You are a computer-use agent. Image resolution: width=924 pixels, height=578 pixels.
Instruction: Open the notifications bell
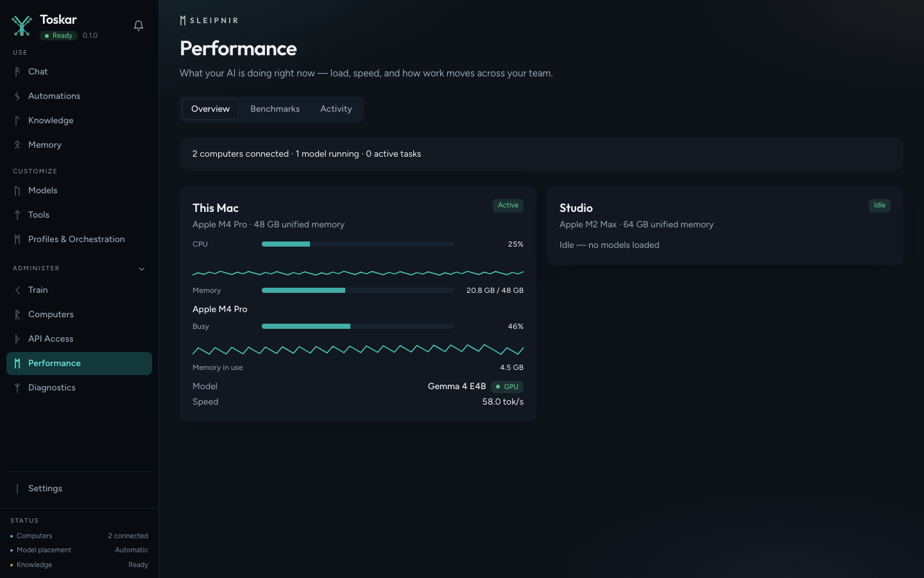(139, 26)
